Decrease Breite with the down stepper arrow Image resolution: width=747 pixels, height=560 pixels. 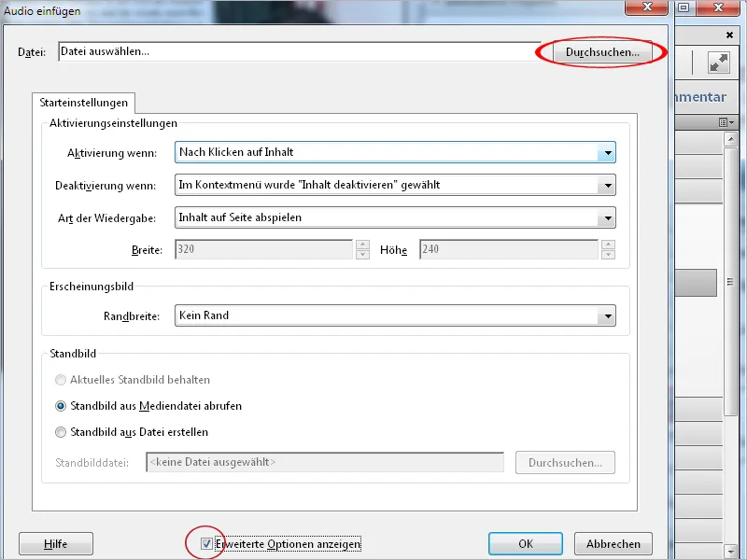tap(362, 255)
